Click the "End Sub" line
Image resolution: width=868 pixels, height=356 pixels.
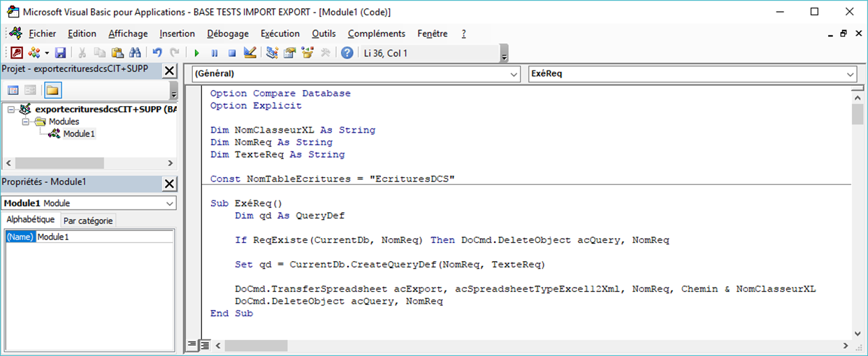pyautogui.click(x=231, y=314)
